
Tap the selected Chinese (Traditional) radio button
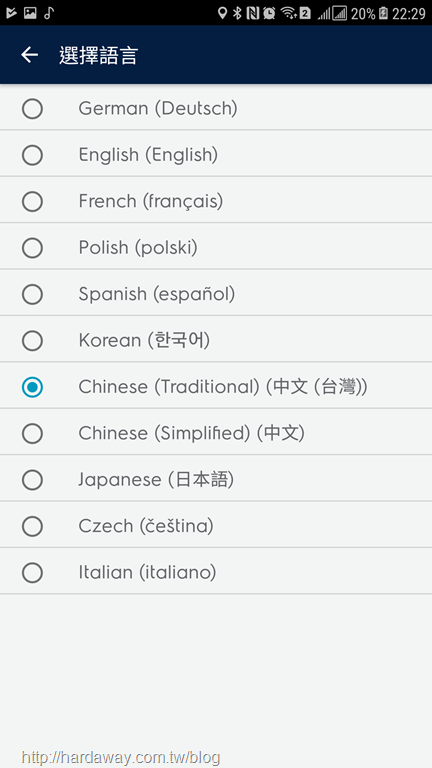pos(32,387)
